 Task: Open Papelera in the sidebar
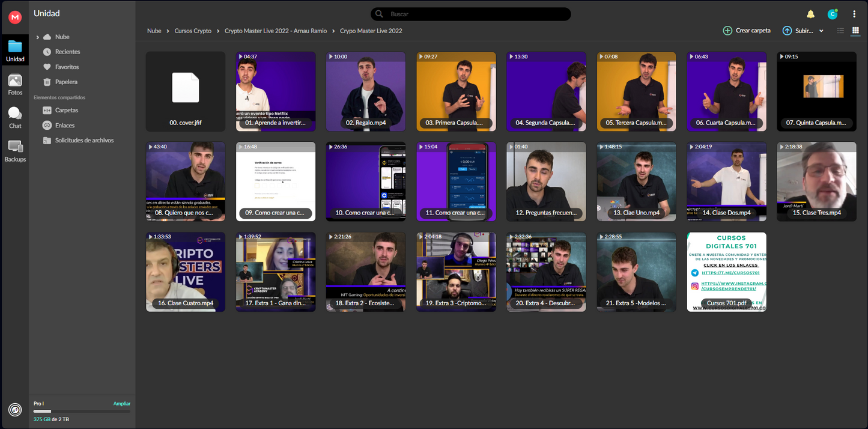point(66,82)
